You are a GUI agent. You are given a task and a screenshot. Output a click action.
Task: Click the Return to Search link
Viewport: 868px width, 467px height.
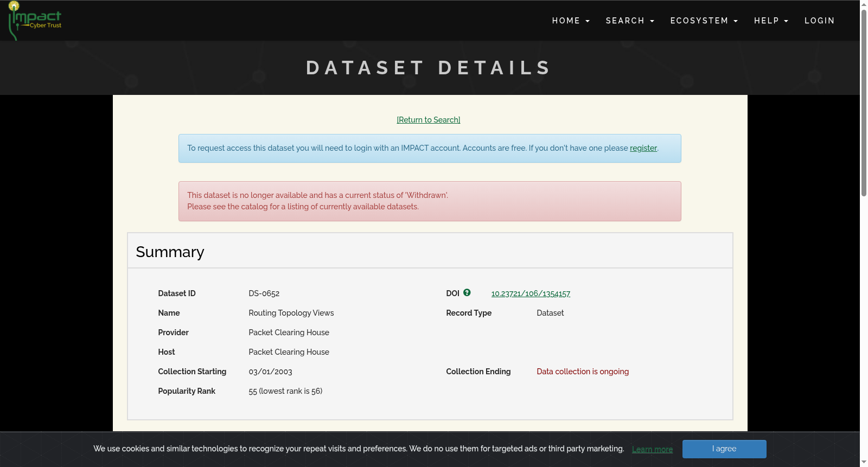pyautogui.click(x=429, y=120)
